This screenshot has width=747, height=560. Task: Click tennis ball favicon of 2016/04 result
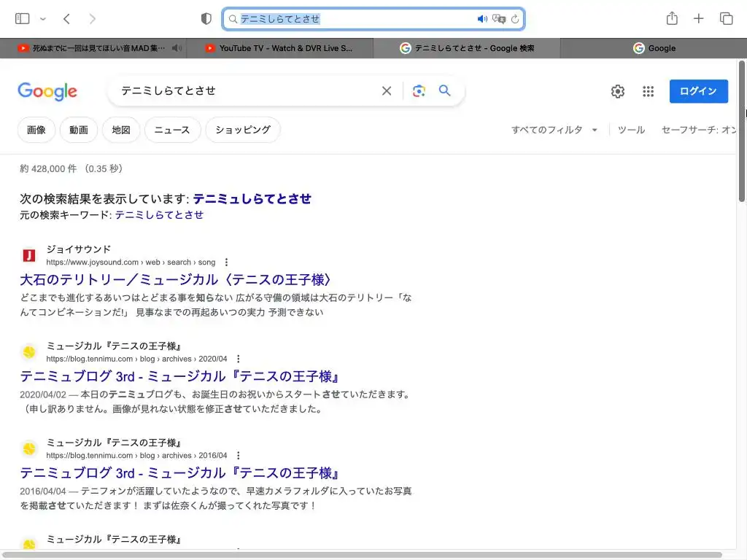29,449
